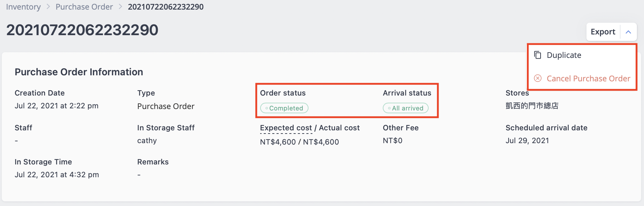The width and height of the screenshot is (644, 206).
Task: Click the Completed order status badge
Action: [284, 108]
